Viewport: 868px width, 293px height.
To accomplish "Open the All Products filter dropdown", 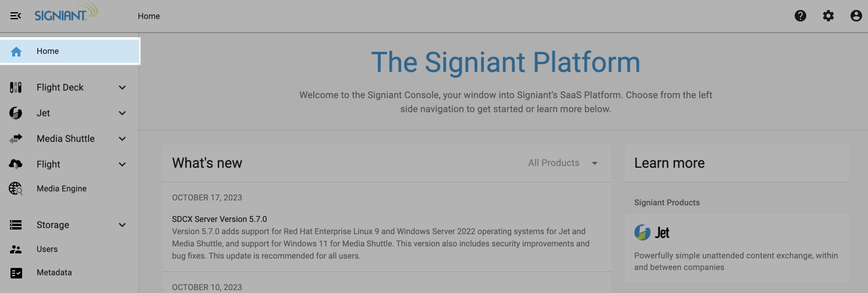I will click(x=562, y=163).
